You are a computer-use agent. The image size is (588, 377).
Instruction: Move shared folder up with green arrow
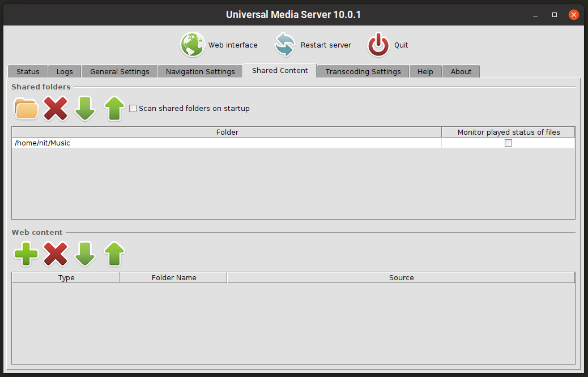coord(114,108)
